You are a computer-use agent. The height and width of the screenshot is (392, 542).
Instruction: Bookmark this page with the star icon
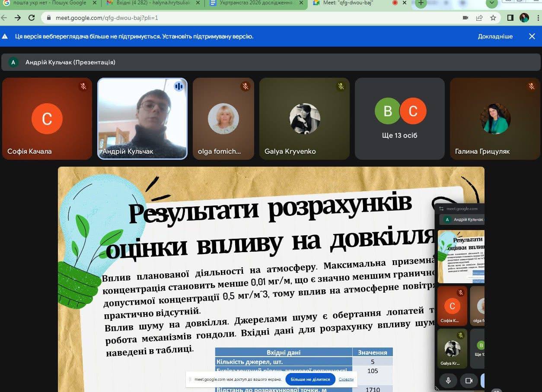click(493, 18)
